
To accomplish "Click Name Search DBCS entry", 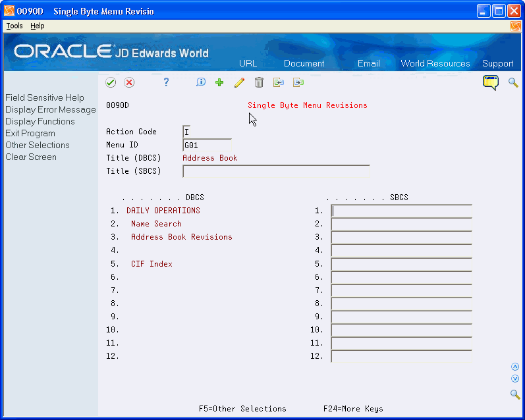I will (x=156, y=224).
